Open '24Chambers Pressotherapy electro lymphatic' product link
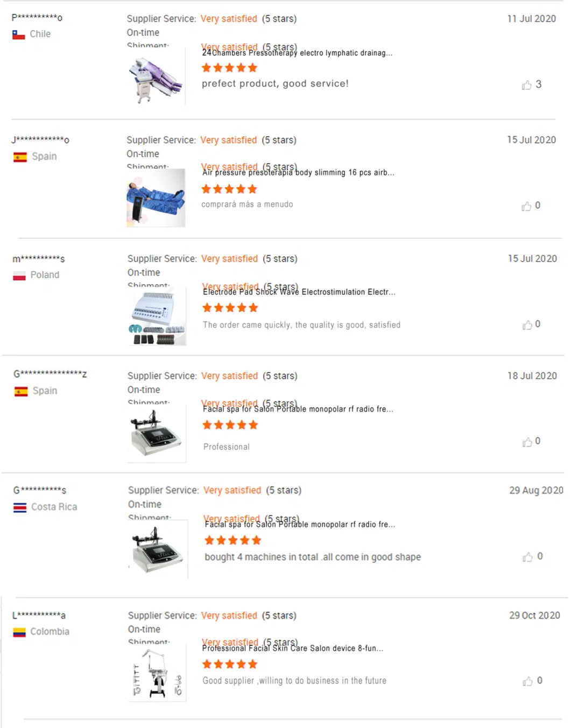Image resolution: width=570 pixels, height=728 pixels. [x=297, y=53]
